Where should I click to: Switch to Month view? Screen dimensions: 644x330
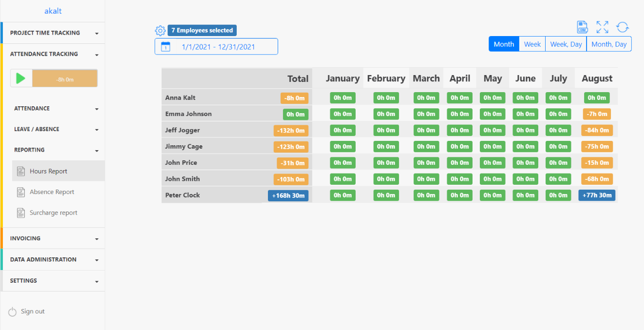504,44
